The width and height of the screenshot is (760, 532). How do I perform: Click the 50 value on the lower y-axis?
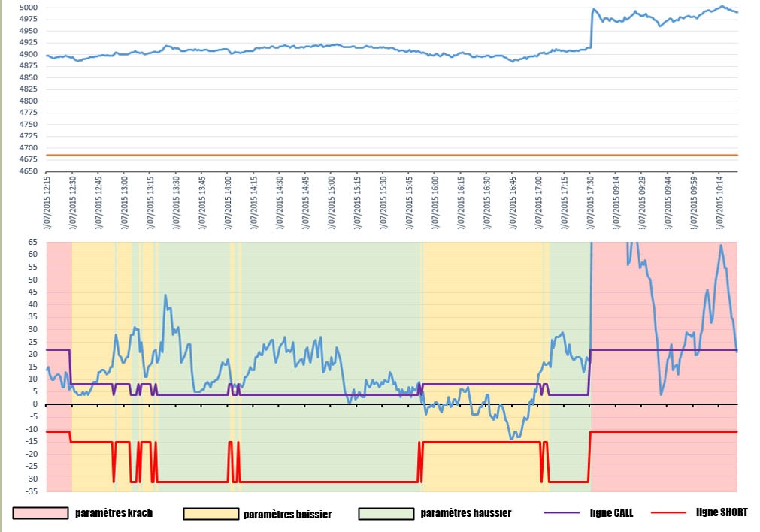point(33,280)
